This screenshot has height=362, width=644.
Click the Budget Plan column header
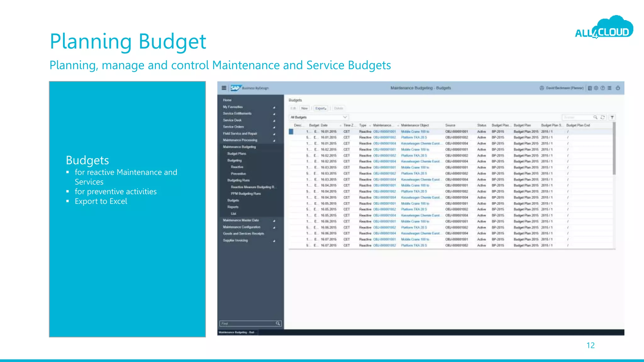pyautogui.click(x=522, y=125)
